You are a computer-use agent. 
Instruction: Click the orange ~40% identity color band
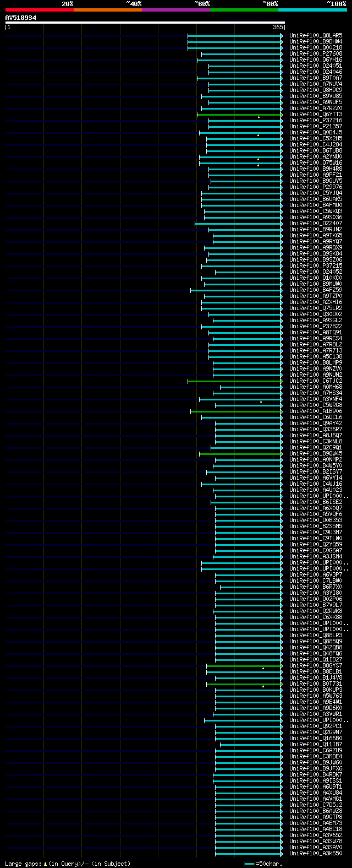(107, 9)
